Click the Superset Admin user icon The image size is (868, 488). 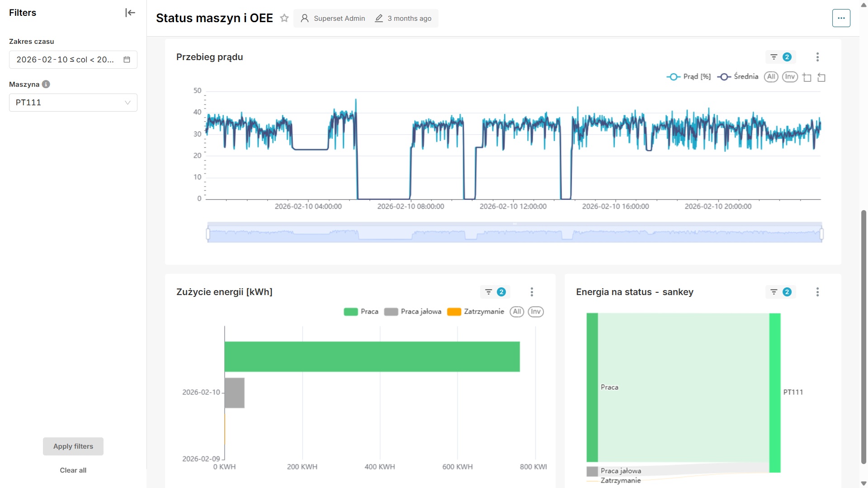[305, 18]
